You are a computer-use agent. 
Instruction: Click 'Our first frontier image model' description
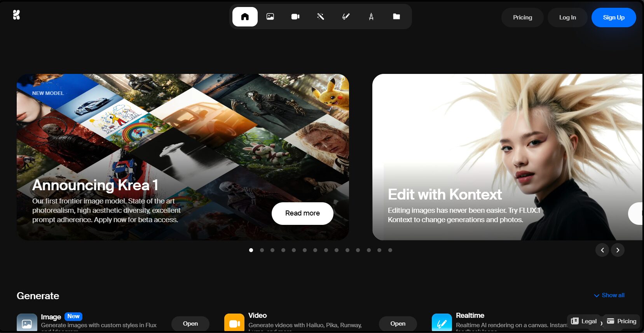click(x=106, y=210)
